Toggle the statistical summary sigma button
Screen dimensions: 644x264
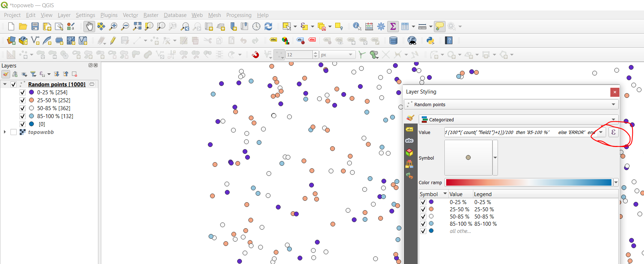tap(393, 26)
